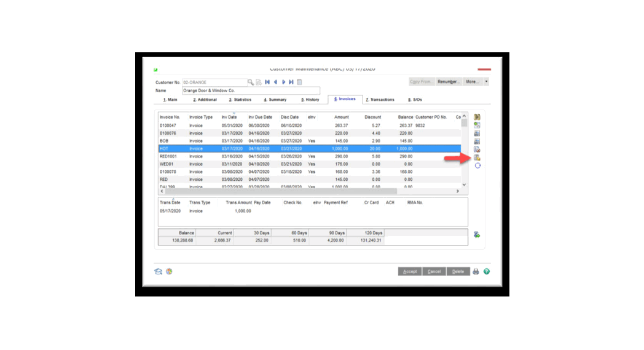Screen dimensions: 644x350
Task: Open the 4. Summary tab
Action: 275,100
